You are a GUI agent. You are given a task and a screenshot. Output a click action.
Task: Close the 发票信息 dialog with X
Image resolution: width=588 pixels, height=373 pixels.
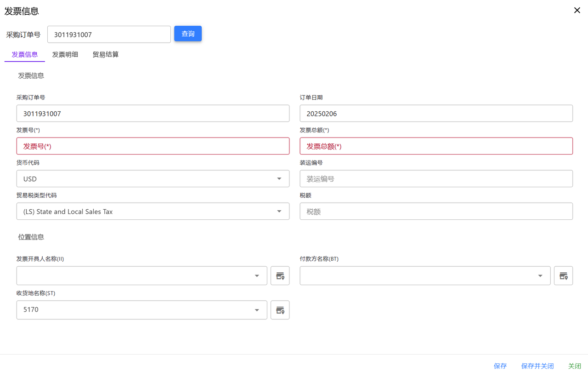577,11
